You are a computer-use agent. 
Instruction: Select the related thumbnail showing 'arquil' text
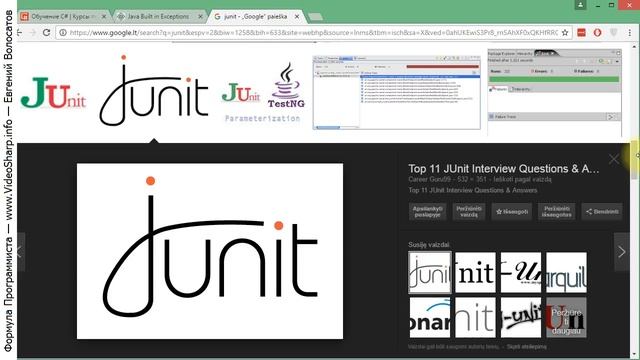pos(566,272)
